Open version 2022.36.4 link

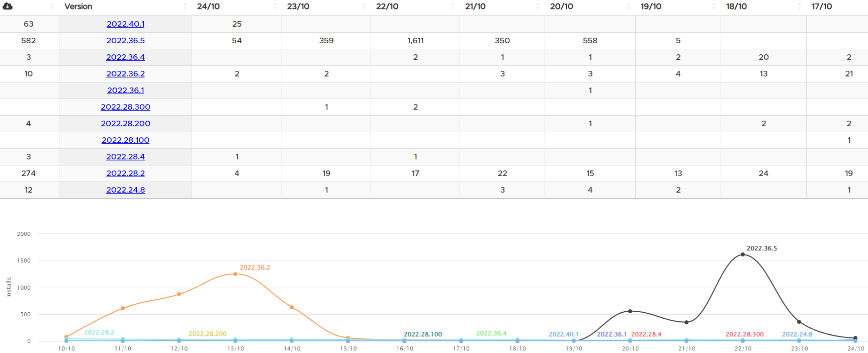[126, 57]
